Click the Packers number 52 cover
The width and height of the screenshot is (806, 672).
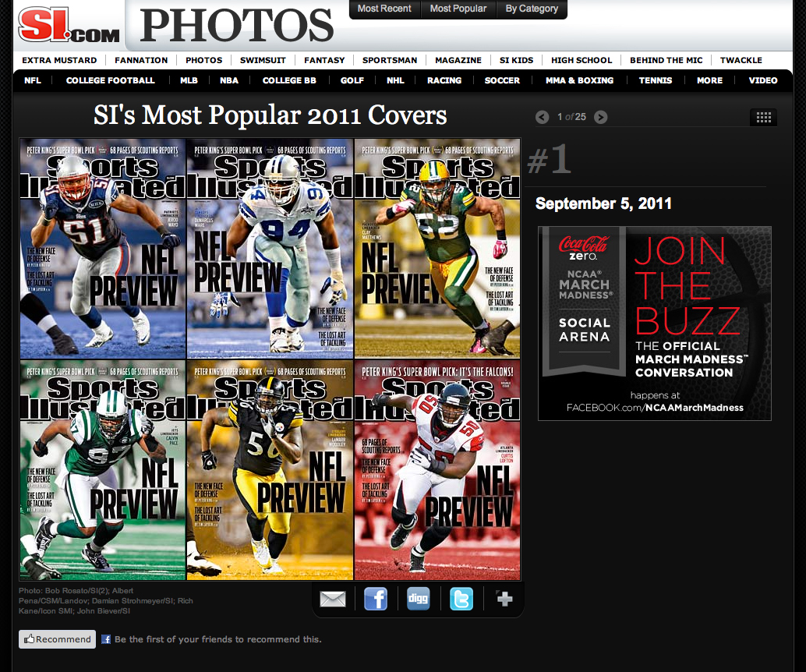437,249
